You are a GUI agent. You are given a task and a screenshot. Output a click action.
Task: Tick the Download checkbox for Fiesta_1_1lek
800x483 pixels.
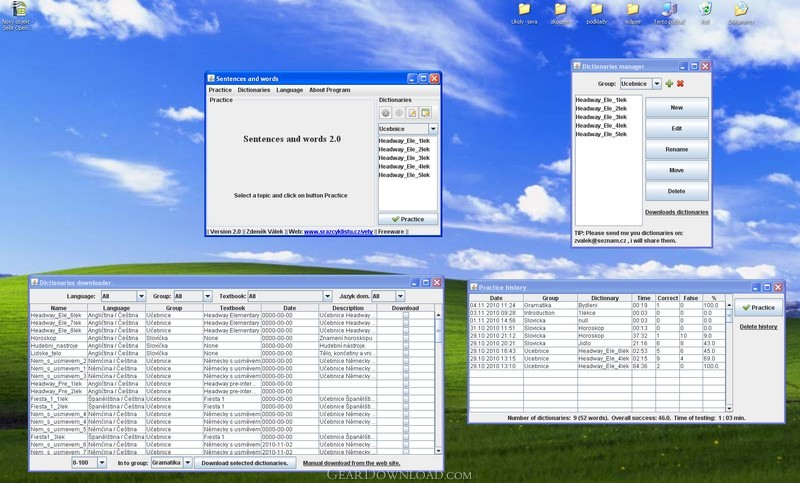pos(406,399)
